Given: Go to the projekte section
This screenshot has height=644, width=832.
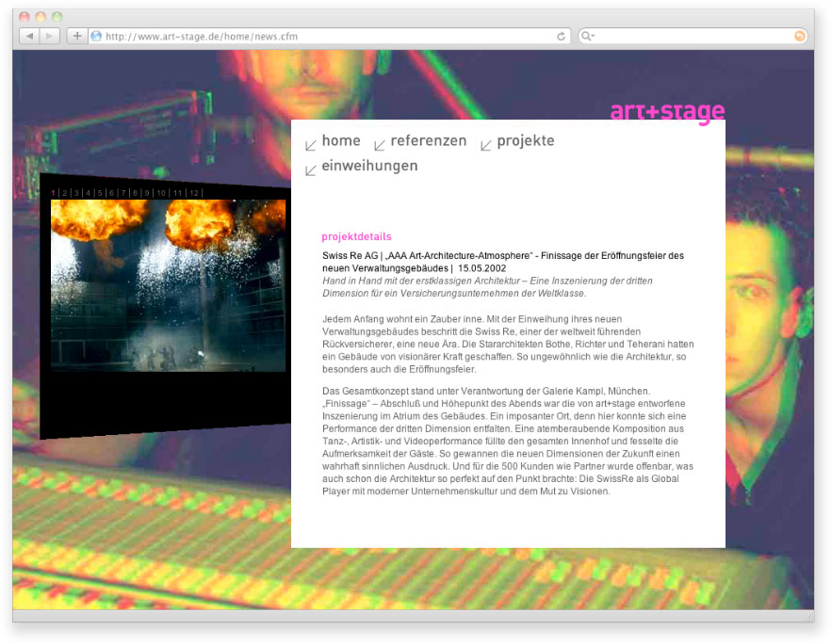Looking at the screenshot, I should [x=526, y=141].
